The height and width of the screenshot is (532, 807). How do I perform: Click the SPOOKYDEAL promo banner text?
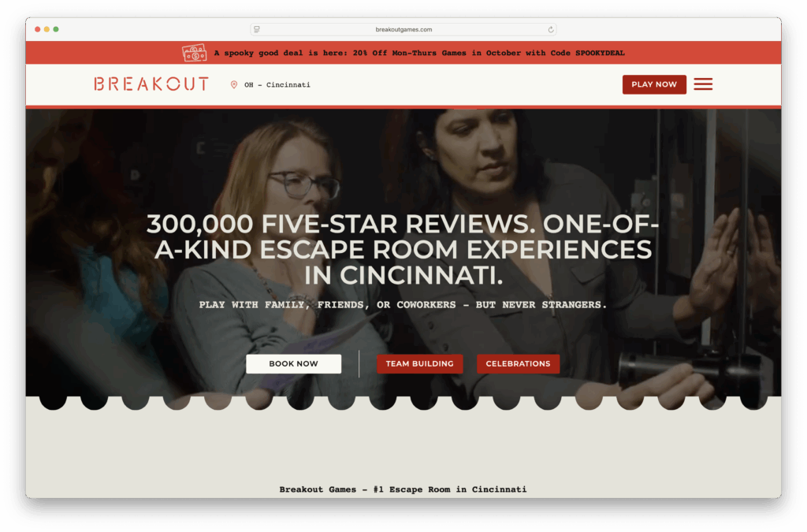[419, 53]
